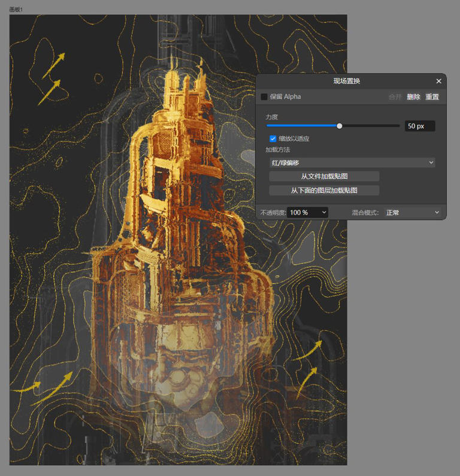Click the gold arrows in top-left of artboard
This screenshot has width=460, height=476.
[52, 78]
